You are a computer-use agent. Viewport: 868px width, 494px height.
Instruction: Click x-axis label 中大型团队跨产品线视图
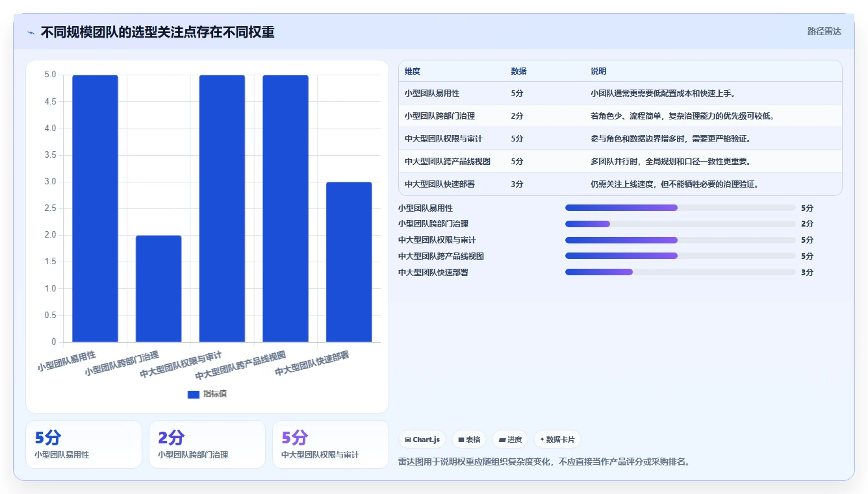240,365
